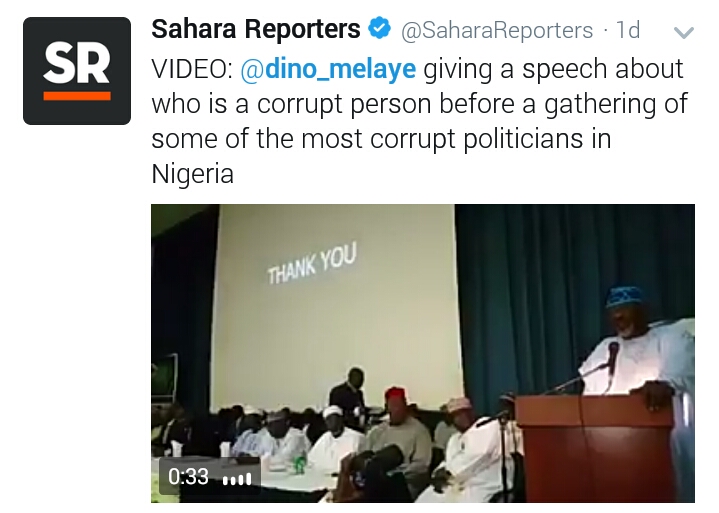
Task: Click the 0:33 video duration label
Action: 188,477
